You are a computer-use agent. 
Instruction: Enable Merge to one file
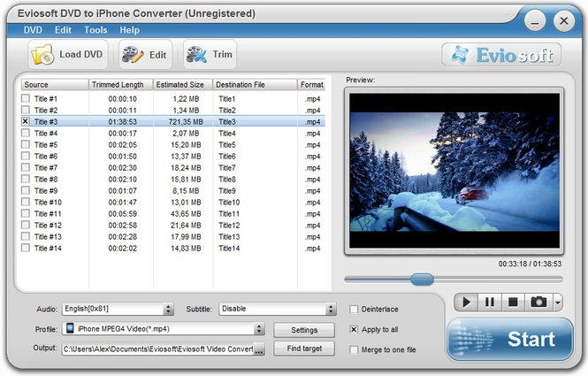coord(354,349)
